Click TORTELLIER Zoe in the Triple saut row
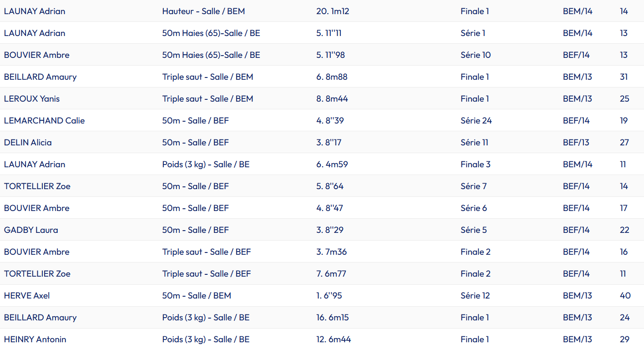Viewport: 644px width, 350px height. 37,274
